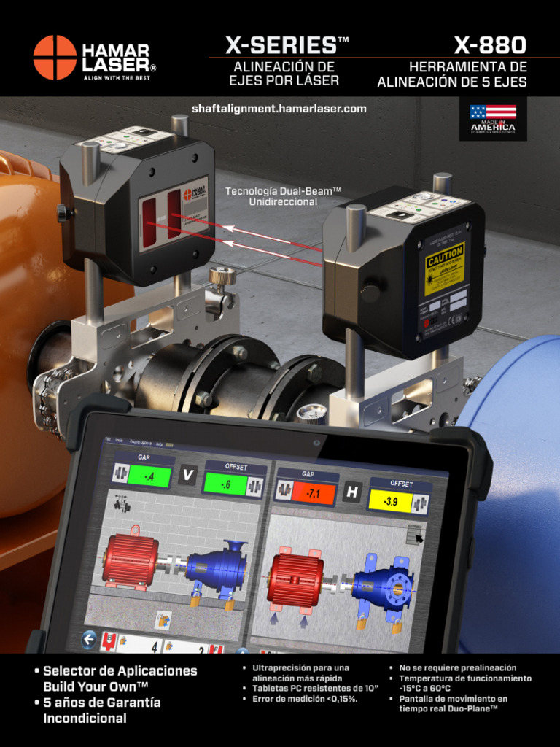Open the Project Options menu
Screen dimensions: 560x747
click(x=139, y=443)
